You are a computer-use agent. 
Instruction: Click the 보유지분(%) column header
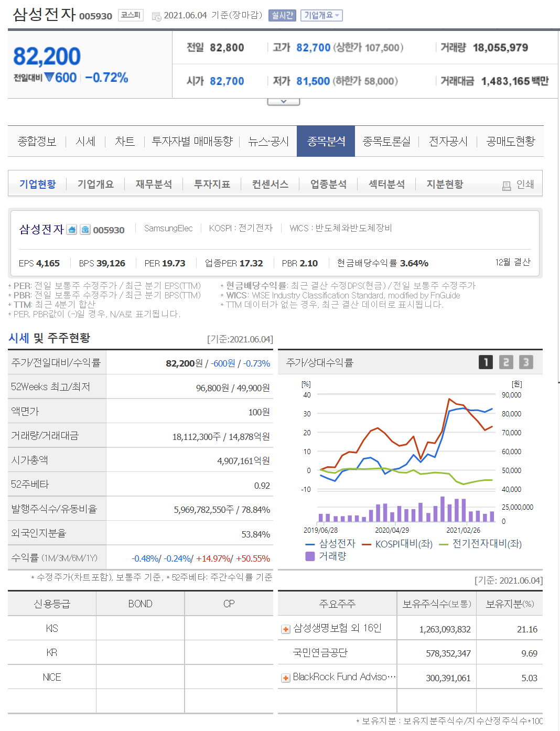(x=510, y=604)
